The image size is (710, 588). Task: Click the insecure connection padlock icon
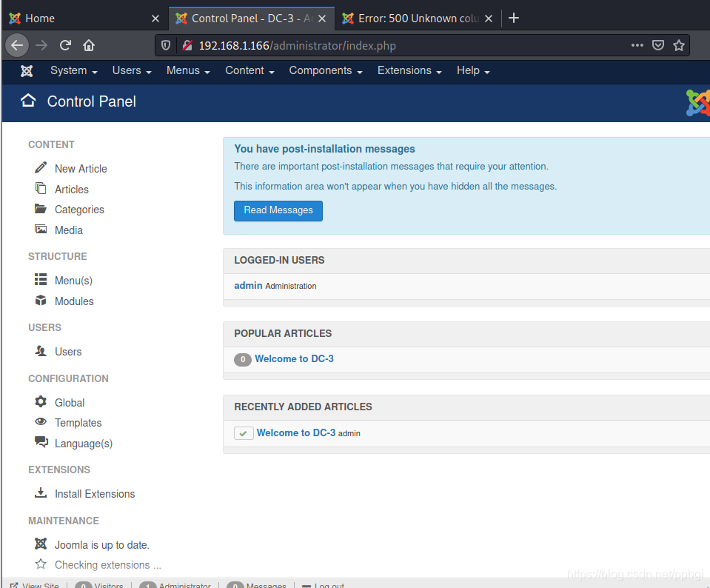[187, 45]
